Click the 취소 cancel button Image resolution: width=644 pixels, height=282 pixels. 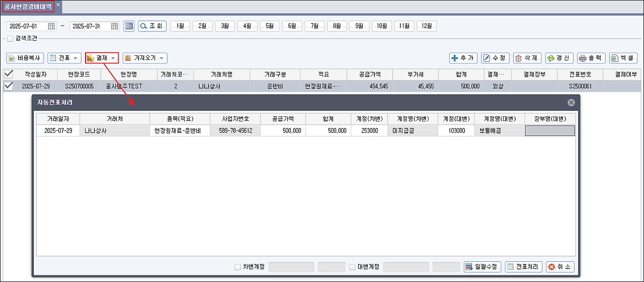tap(560, 267)
